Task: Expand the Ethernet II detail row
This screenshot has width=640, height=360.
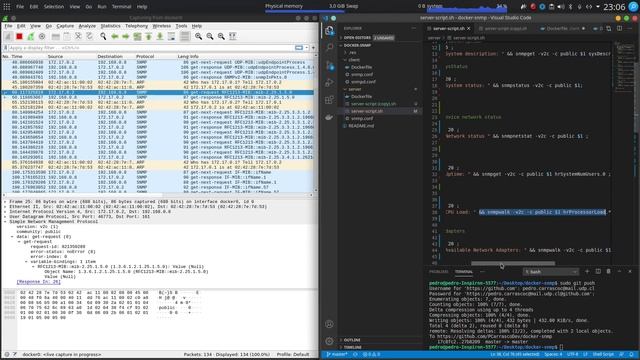Action: point(5,207)
